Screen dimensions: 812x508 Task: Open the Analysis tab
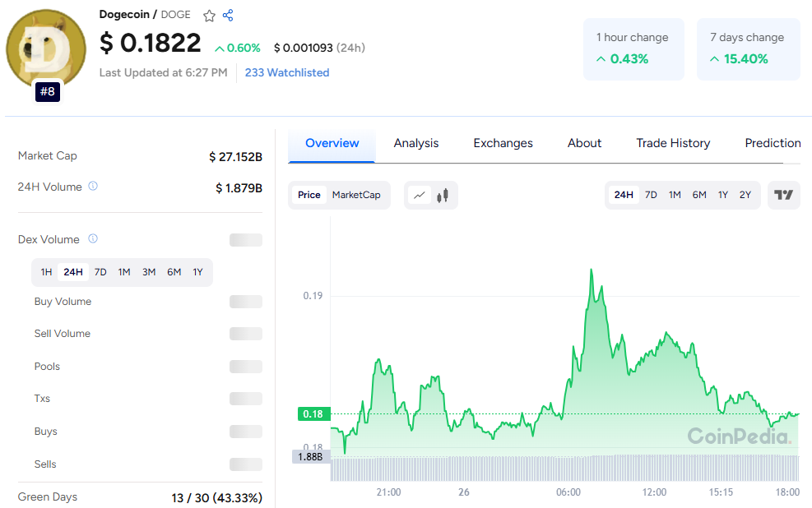(415, 143)
